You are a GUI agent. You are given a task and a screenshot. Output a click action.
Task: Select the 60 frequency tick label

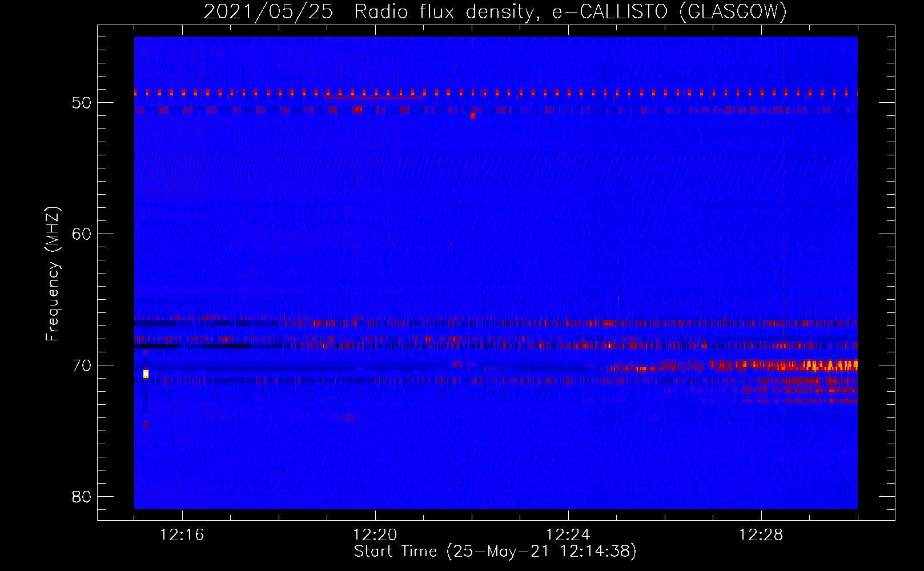tap(82, 234)
